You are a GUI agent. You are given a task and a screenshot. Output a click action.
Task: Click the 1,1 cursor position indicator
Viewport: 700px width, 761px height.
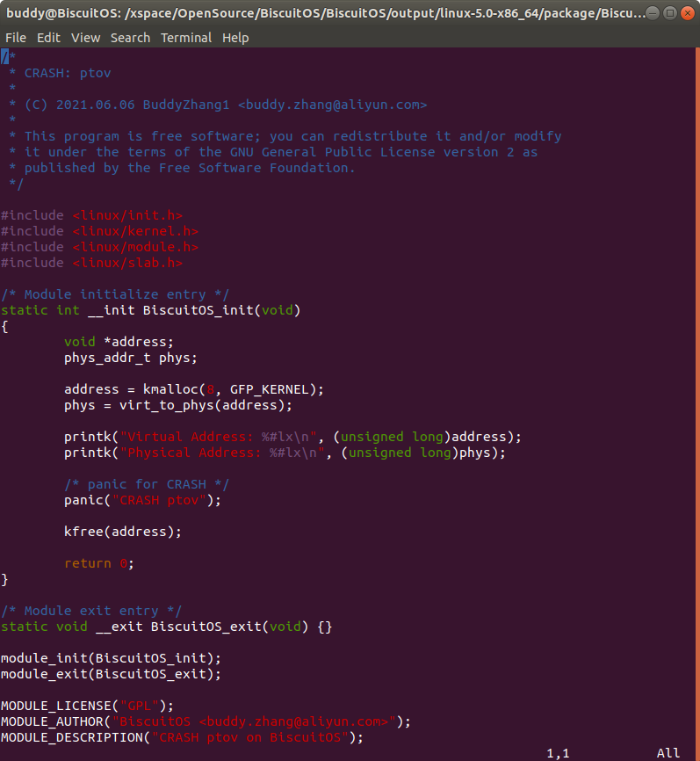tap(558, 753)
